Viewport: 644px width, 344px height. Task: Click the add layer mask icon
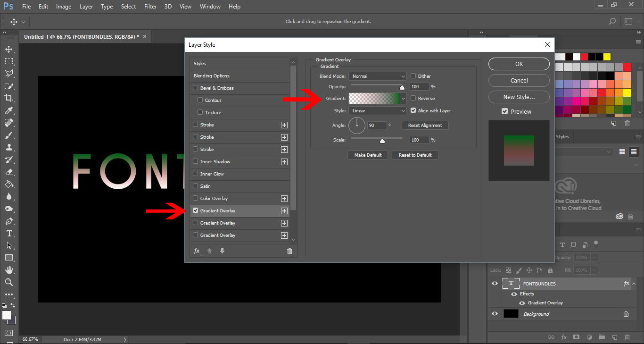[x=576, y=337]
